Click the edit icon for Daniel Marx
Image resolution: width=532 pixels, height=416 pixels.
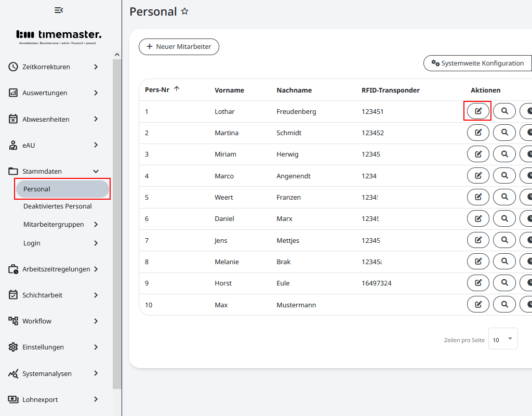coord(478,219)
